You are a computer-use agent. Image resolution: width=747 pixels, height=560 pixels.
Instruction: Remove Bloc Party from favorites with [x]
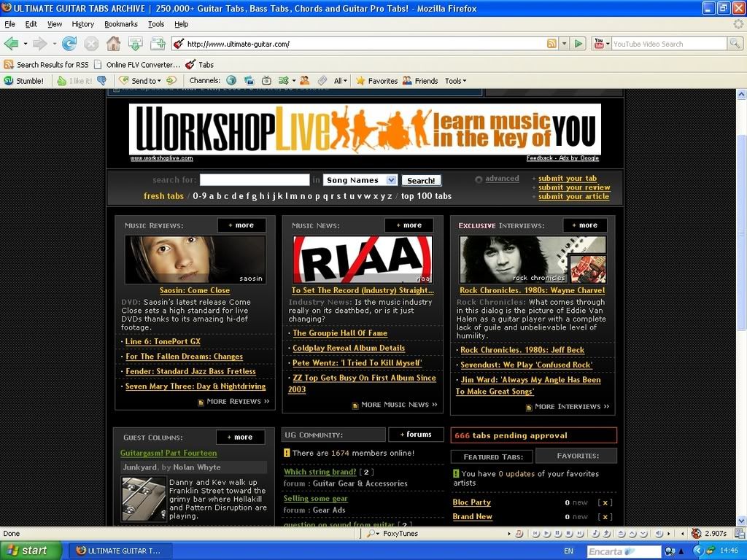(x=605, y=503)
